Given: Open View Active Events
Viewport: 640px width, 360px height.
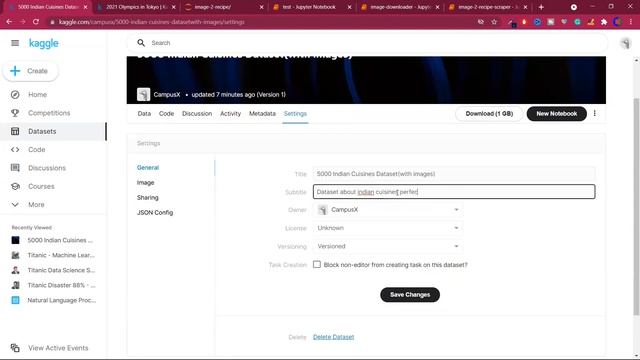Looking at the screenshot, I should (x=58, y=348).
